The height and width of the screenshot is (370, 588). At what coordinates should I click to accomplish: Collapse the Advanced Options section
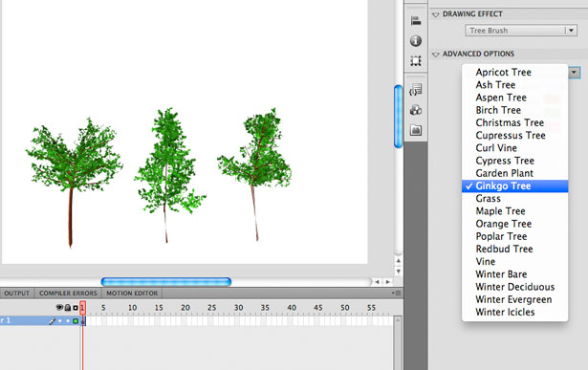pyautogui.click(x=435, y=54)
